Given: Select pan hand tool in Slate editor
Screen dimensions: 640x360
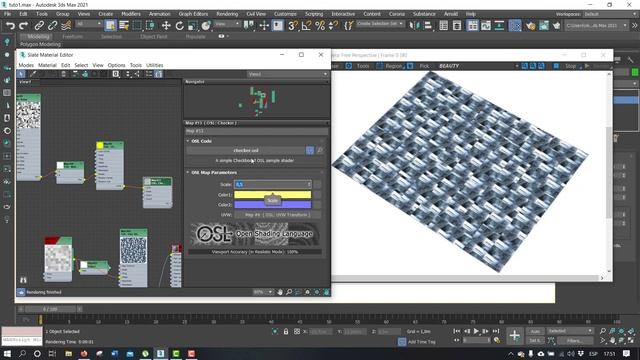Looking at the screenshot, I should 280,292.
